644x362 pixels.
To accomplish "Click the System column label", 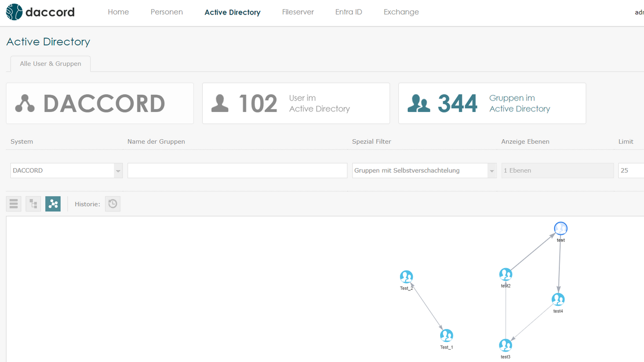I will 22,141.
